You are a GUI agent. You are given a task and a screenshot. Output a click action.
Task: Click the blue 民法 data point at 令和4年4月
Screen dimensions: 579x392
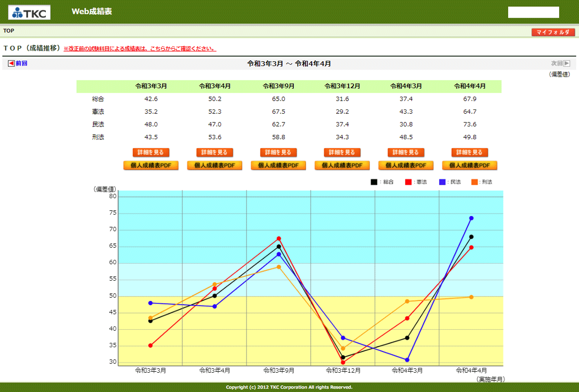click(x=471, y=218)
